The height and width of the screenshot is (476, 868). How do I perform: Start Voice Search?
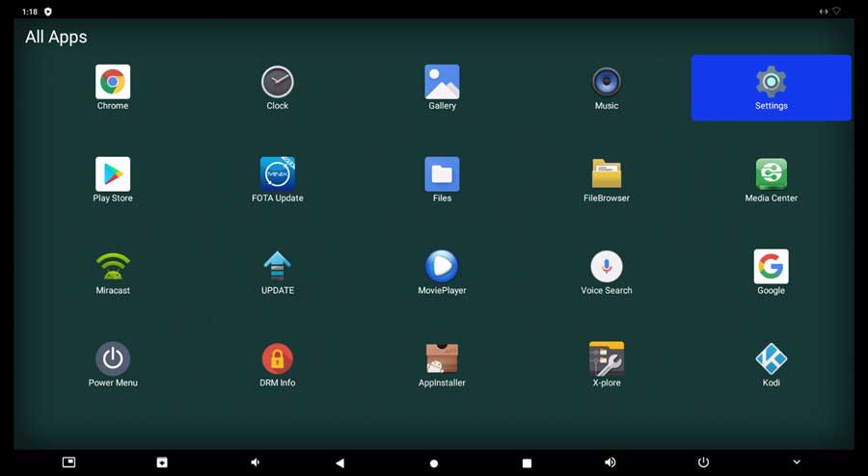pos(607,272)
